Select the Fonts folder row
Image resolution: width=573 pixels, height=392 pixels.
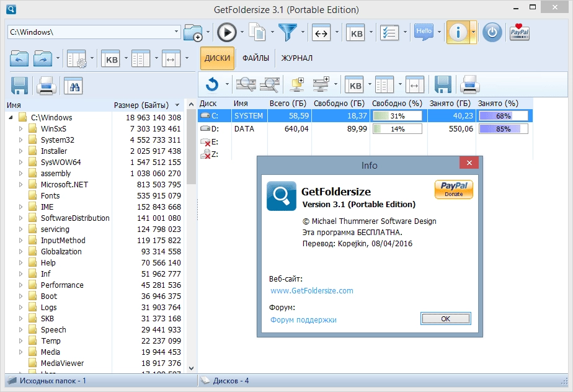(x=50, y=195)
